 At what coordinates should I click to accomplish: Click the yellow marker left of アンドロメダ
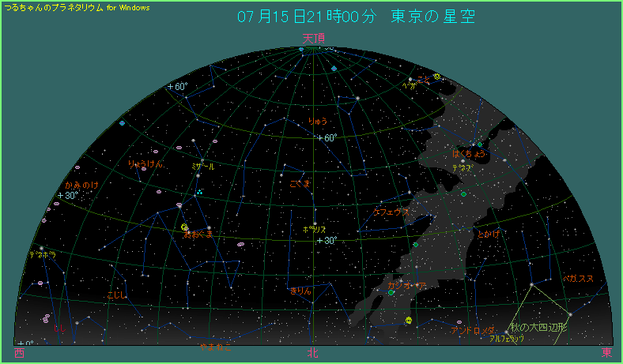[408, 320]
